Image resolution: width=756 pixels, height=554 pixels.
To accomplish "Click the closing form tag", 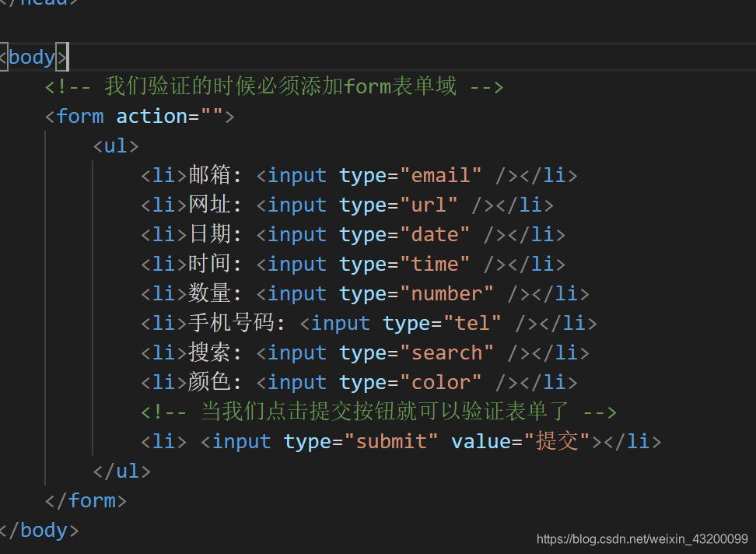I will (x=86, y=501).
